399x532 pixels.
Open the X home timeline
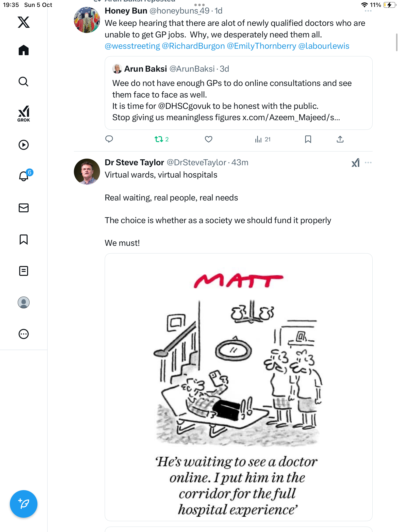(x=24, y=50)
